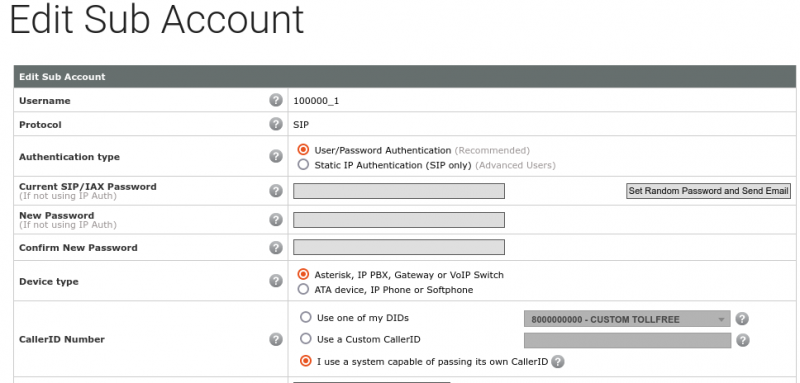Focus the Confirm New Password field
The width and height of the screenshot is (800, 383).
click(398, 247)
